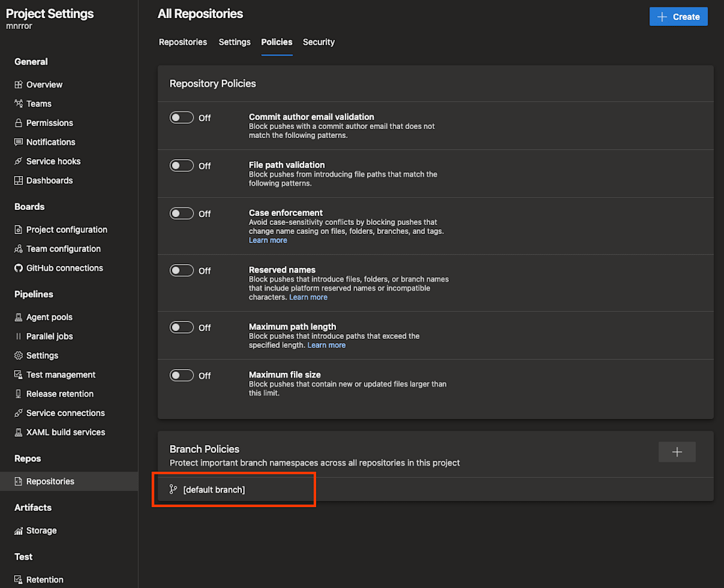Click the Maximum file size title

(285, 375)
